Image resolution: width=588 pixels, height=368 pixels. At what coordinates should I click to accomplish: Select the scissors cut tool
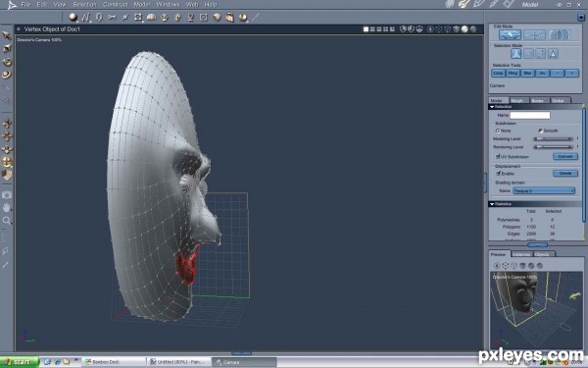112,17
